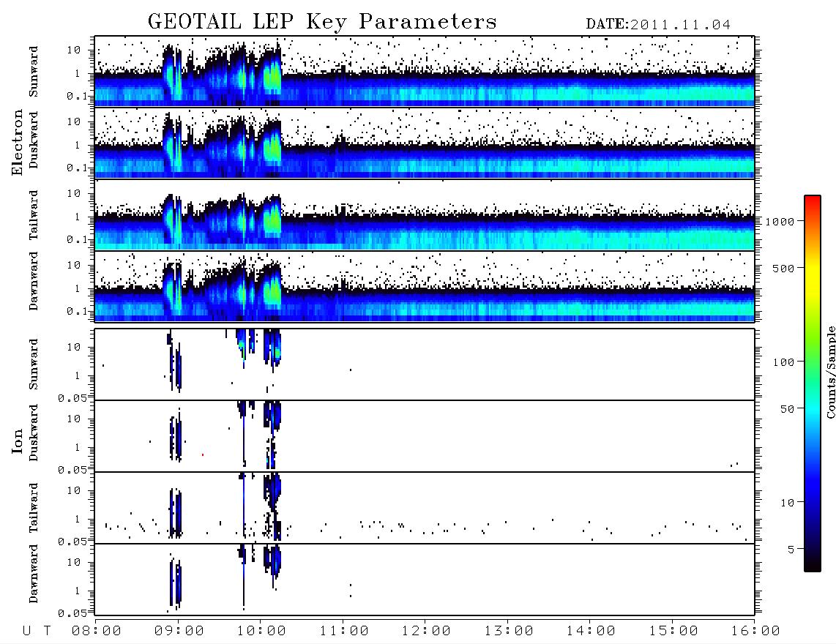Screen dimensions: 836x644
Task: Click the 14:00 time tick label
Action: click(591, 632)
